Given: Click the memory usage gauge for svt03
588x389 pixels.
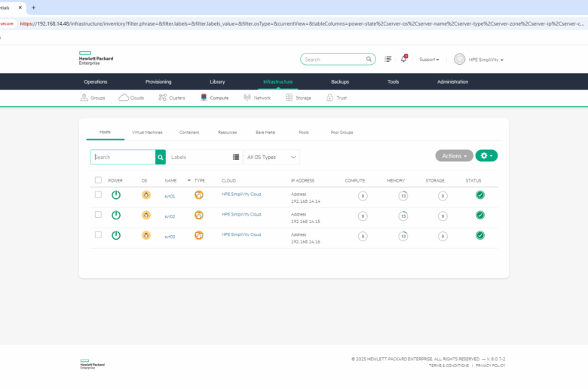Looking at the screenshot, I should click(x=403, y=236).
